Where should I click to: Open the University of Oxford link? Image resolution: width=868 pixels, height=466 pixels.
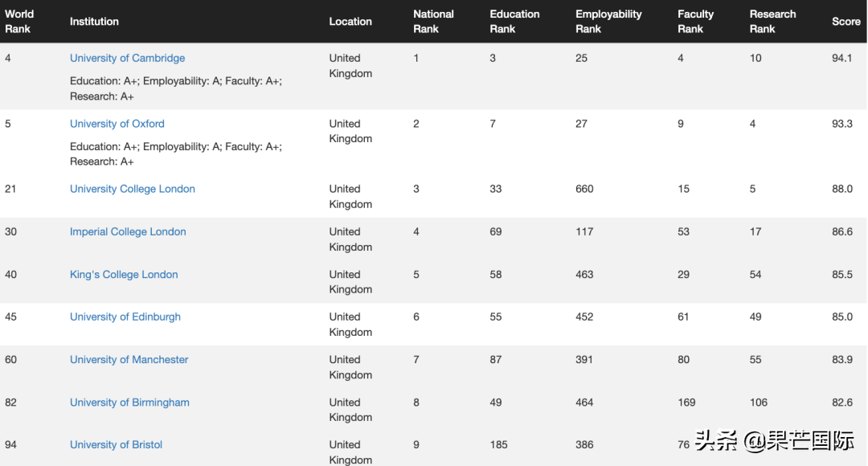click(x=117, y=124)
